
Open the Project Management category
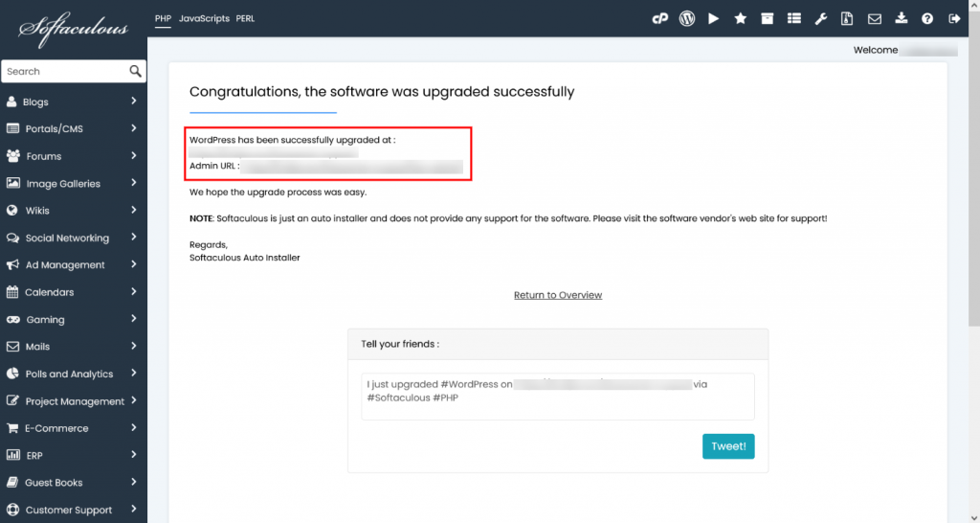pyautogui.click(x=73, y=401)
